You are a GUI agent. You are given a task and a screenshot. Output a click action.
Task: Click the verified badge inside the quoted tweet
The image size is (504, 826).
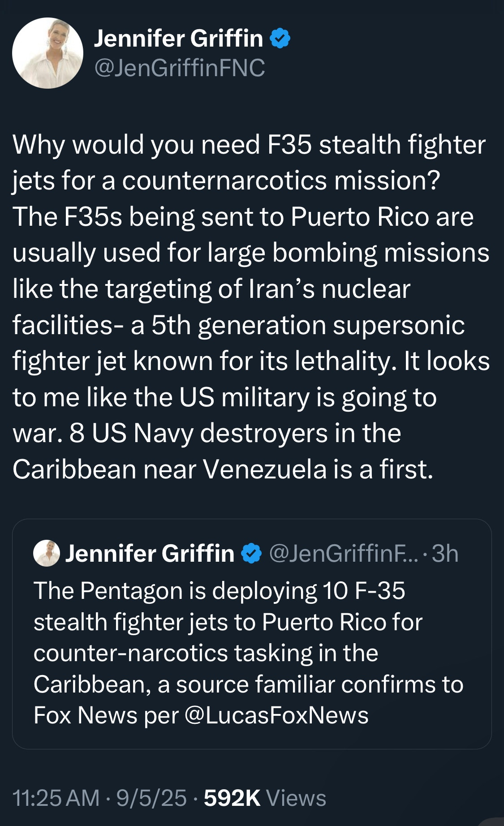[x=251, y=554]
